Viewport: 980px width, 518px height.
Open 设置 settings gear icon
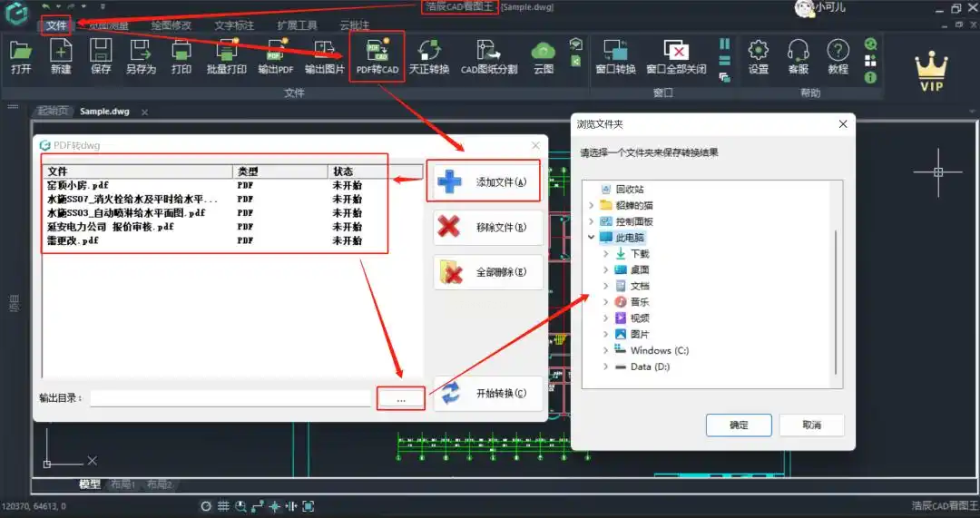pyautogui.click(x=758, y=56)
